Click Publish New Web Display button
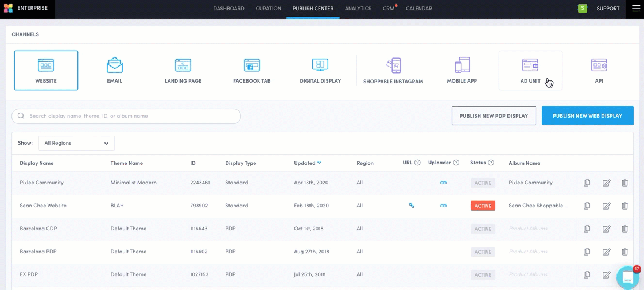644x290 pixels. pos(587,116)
